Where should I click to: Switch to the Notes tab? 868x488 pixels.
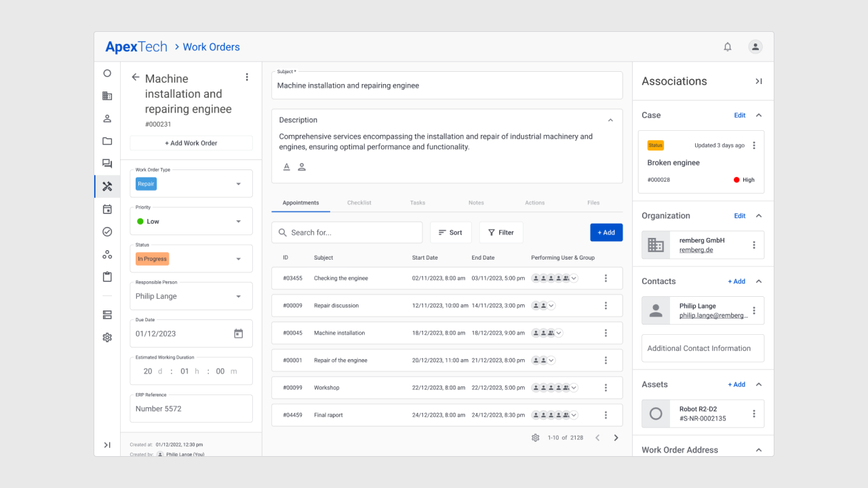pyautogui.click(x=476, y=203)
